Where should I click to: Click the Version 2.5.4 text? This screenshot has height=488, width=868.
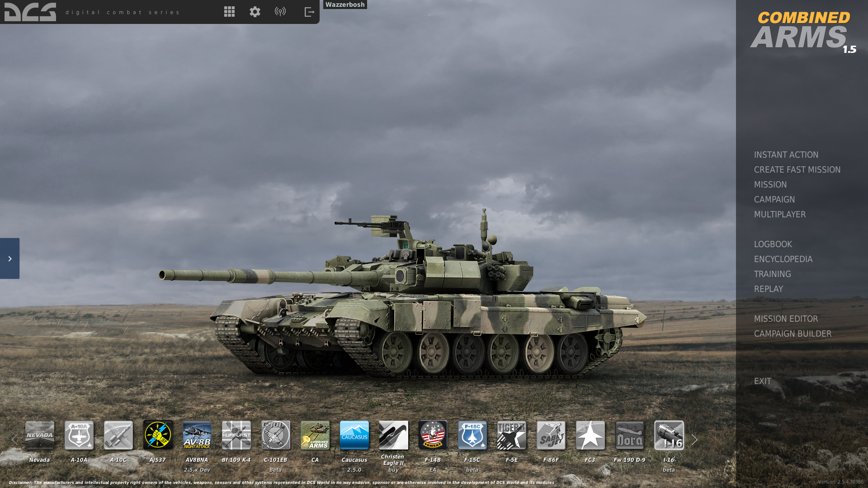[x=840, y=482]
